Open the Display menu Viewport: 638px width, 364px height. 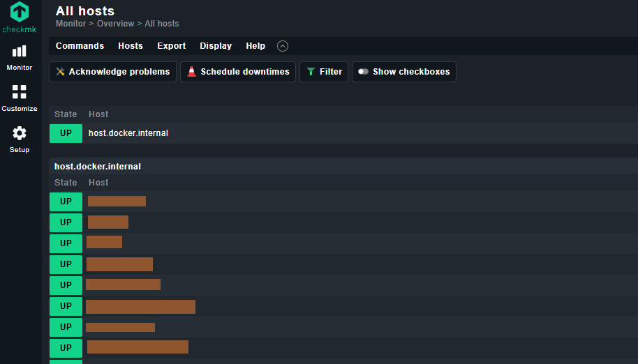[x=216, y=46]
